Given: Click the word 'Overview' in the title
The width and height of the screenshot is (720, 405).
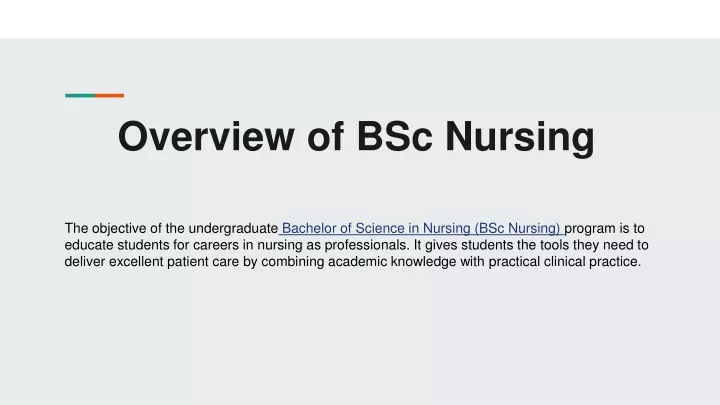Looking at the screenshot, I should point(206,136).
